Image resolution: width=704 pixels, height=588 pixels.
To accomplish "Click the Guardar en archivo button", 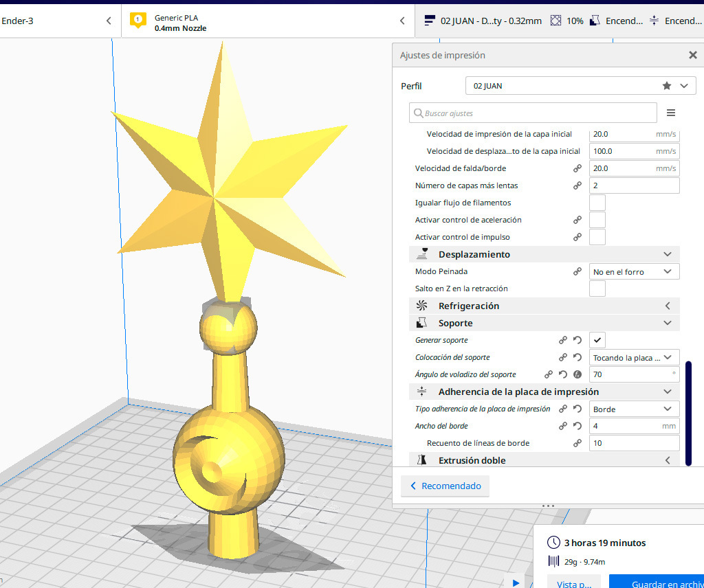I will (x=656, y=583).
